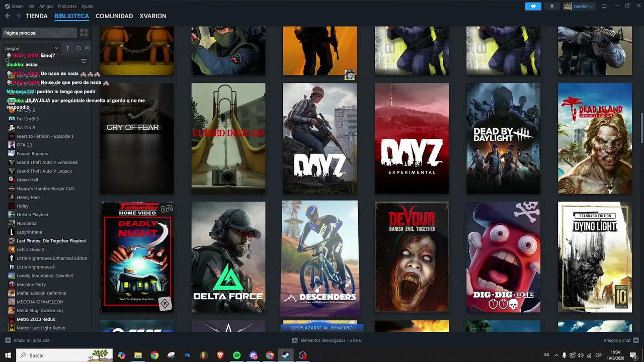Open FL Studio from the taskbar
Viewport: 644px width, 362px height.
click(x=204, y=355)
